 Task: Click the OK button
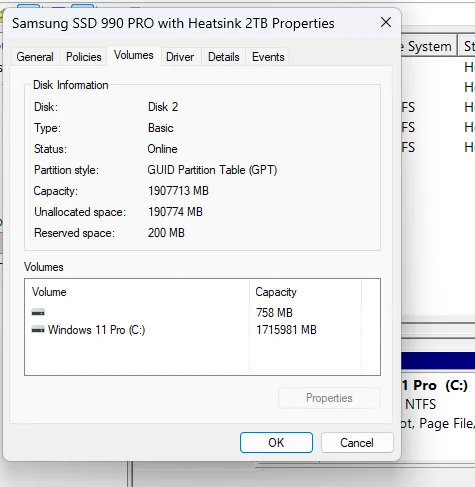pos(276,443)
